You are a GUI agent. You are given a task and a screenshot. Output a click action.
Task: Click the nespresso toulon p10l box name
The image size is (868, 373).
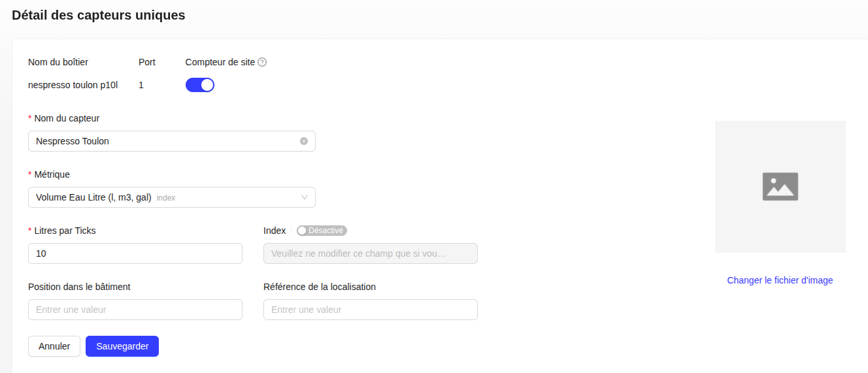click(x=73, y=85)
